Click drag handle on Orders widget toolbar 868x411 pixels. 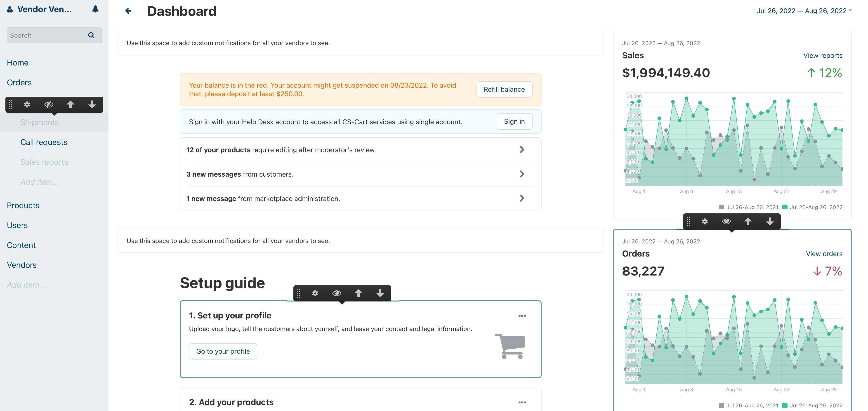click(x=688, y=222)
